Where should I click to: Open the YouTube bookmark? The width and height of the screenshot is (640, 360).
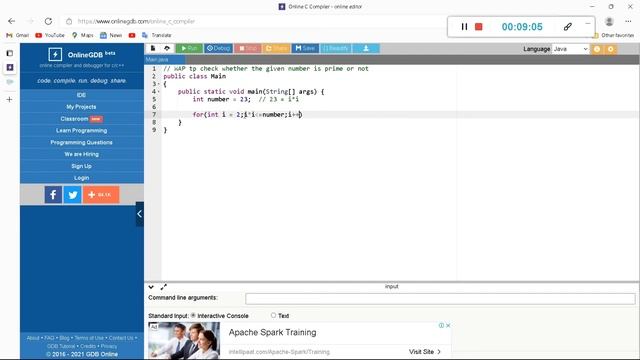[50, 36]
